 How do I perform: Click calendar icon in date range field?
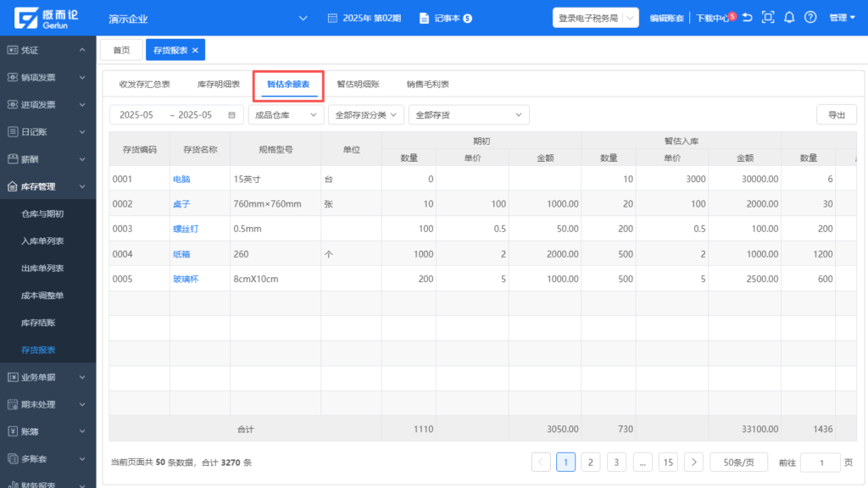231,115
